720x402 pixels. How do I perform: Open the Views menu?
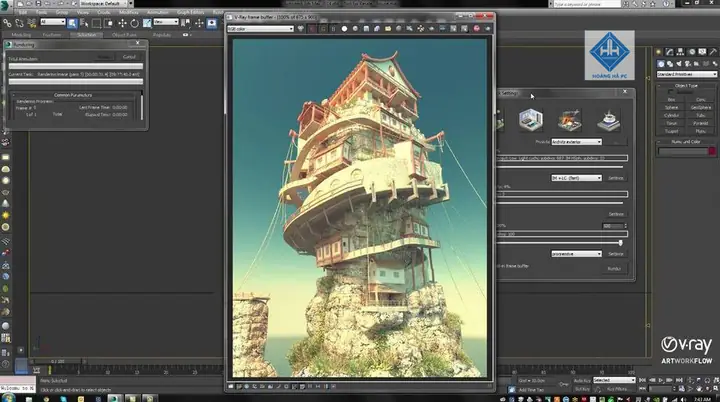(83, 12)
